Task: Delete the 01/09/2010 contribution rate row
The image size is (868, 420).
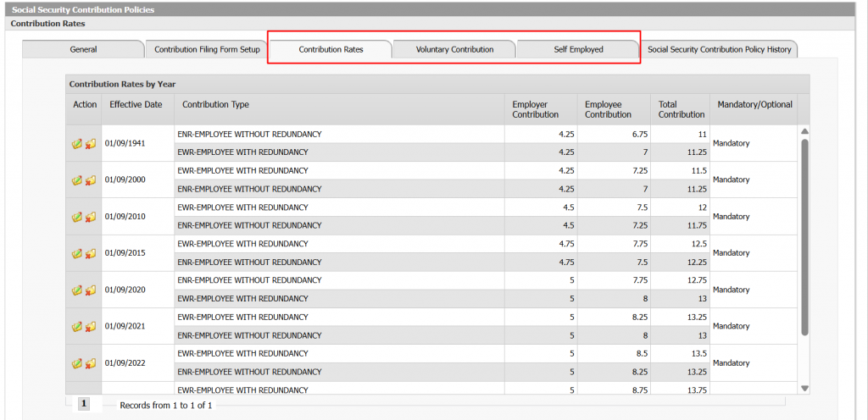Action: tap(91, 217)
